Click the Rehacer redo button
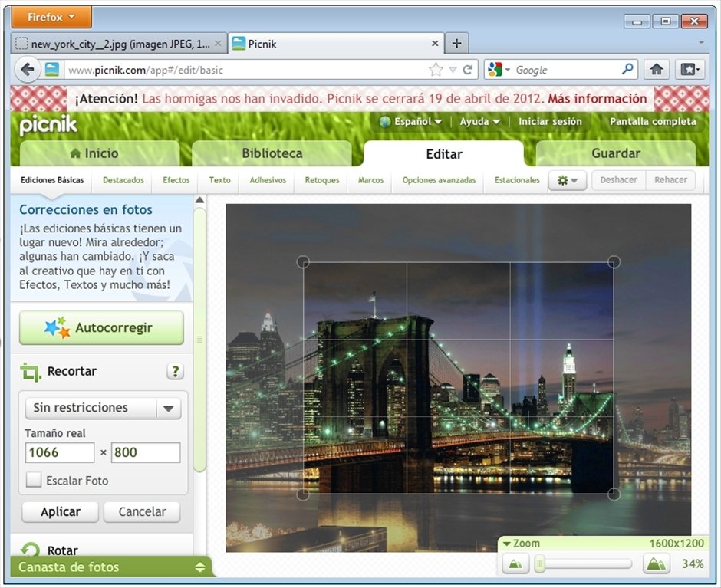The height and width of the screenshot is (588, 721). [x=670, y=179]
